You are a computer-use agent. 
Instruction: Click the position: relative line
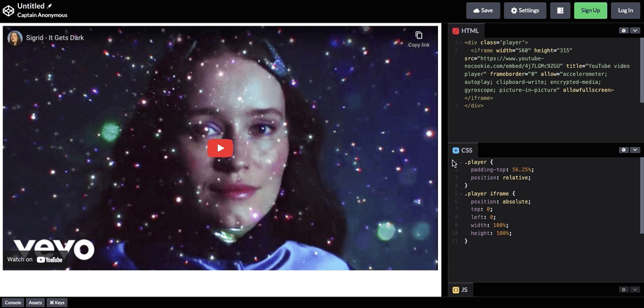500,178
